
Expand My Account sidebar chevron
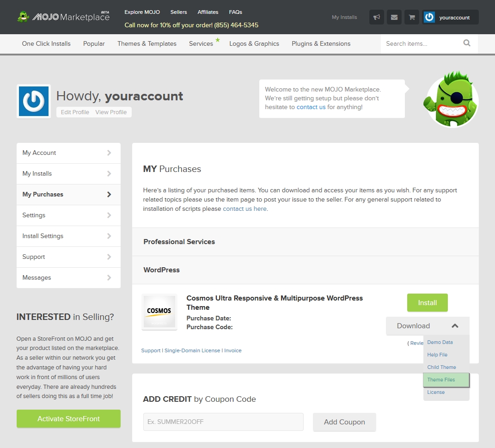pos(109,153)
